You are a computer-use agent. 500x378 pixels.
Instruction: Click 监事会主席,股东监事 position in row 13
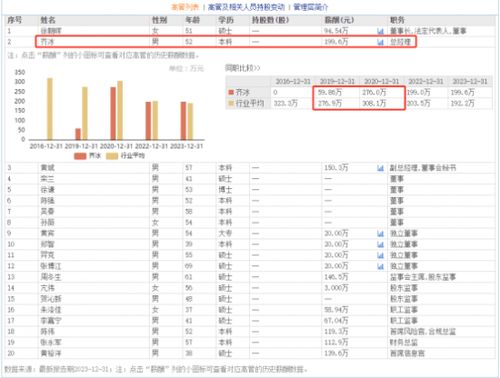tap(423, 277)
